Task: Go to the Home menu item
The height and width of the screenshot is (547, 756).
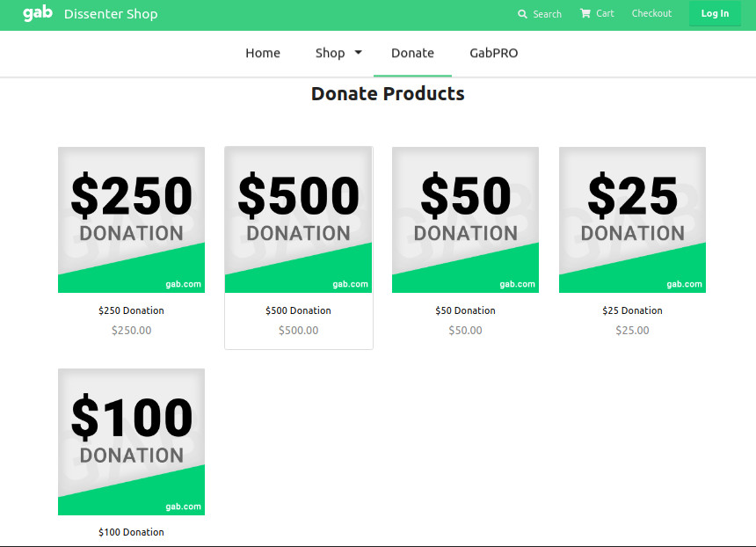Action: pyautogui.click(x=263, y=53)
